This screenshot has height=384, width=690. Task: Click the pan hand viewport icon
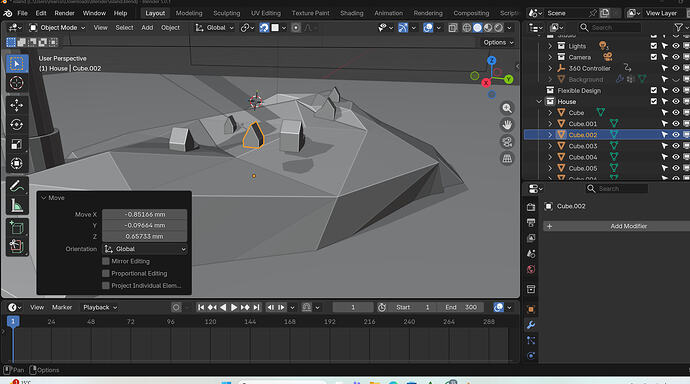pos(507,125)
